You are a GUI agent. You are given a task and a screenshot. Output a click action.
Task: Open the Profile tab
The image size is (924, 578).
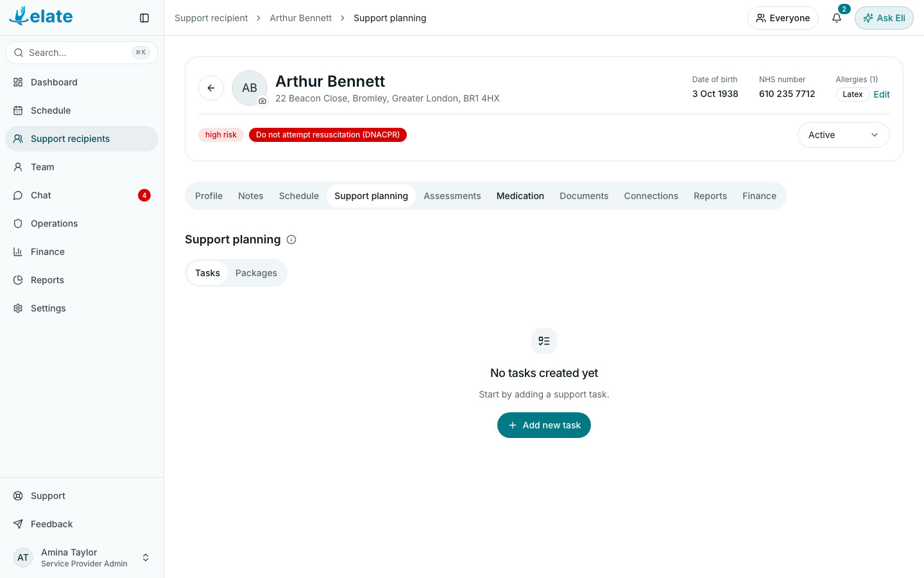click(x=209, y=196)
